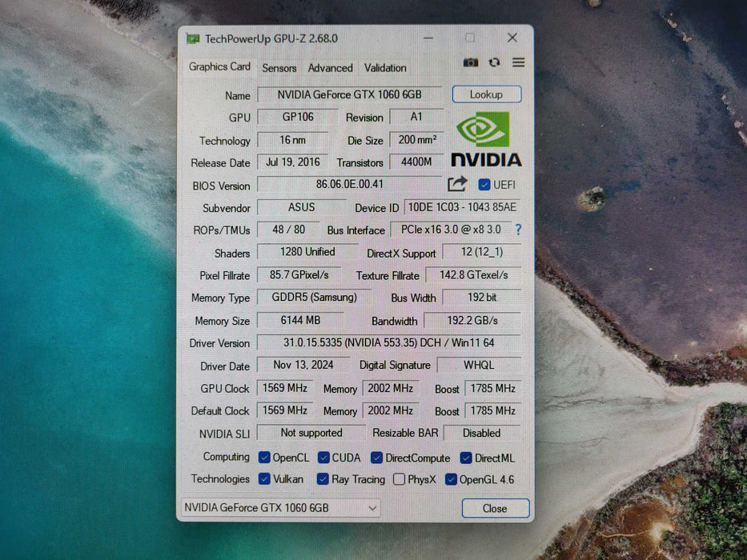The image size is (747, 560).
Task: Toggle the DirectML checkbox
Action: click(x=466, y=458)
